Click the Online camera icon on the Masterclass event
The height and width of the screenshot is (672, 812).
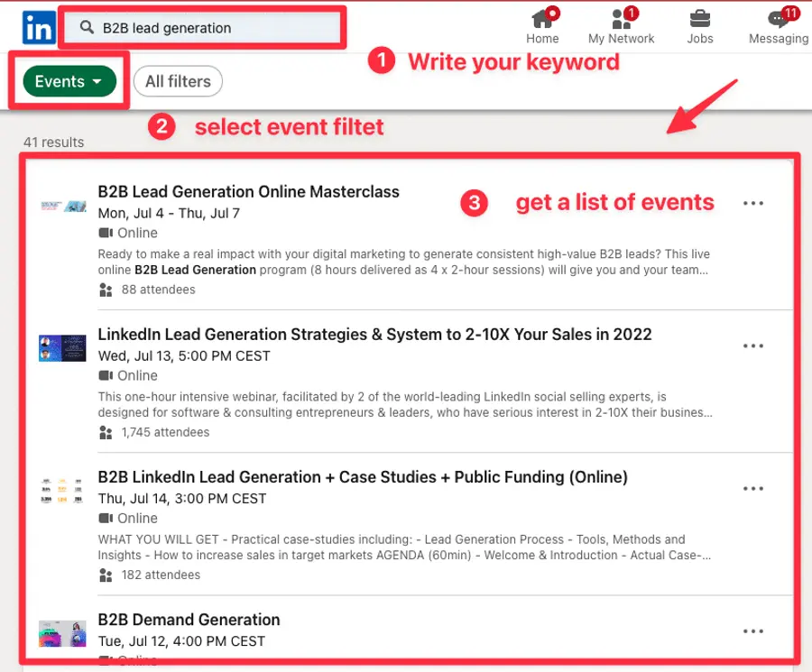tap(105, 233)
